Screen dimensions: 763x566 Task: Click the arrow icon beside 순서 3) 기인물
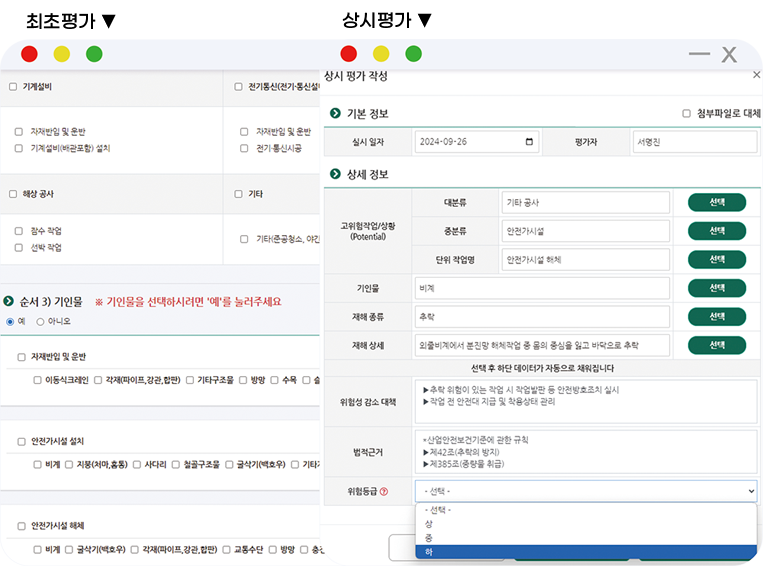9,301
